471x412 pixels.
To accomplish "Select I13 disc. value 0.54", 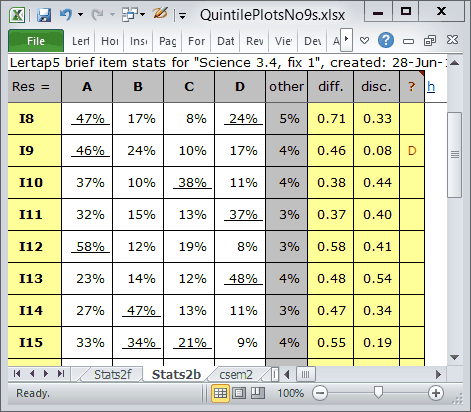I will pos(377,279).
